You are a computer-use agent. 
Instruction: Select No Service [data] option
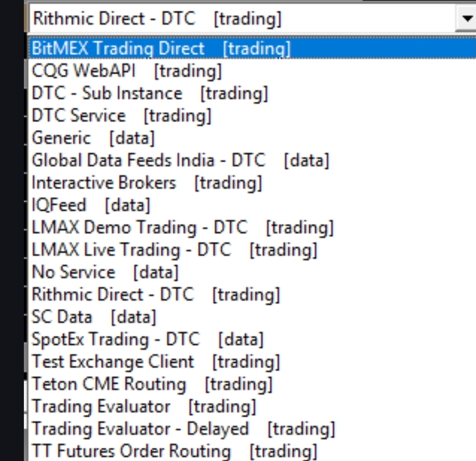tap(252, 272)
